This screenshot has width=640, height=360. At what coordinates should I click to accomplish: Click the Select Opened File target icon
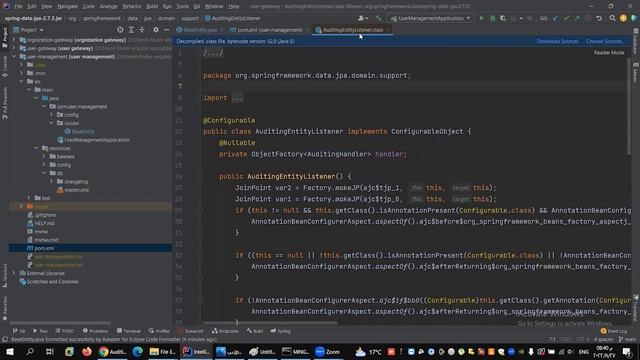120,30
